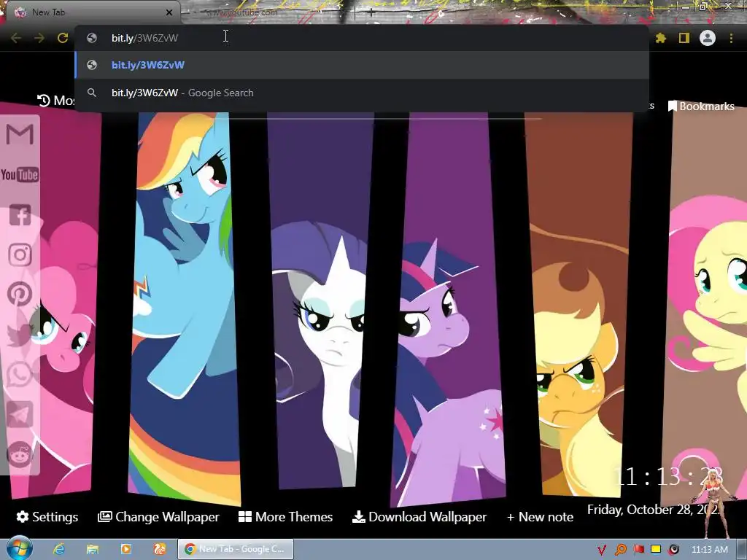
Task: Select the bit.ly/3W6ZvW Google Search suggestion
Action: [x=362, y=93]
